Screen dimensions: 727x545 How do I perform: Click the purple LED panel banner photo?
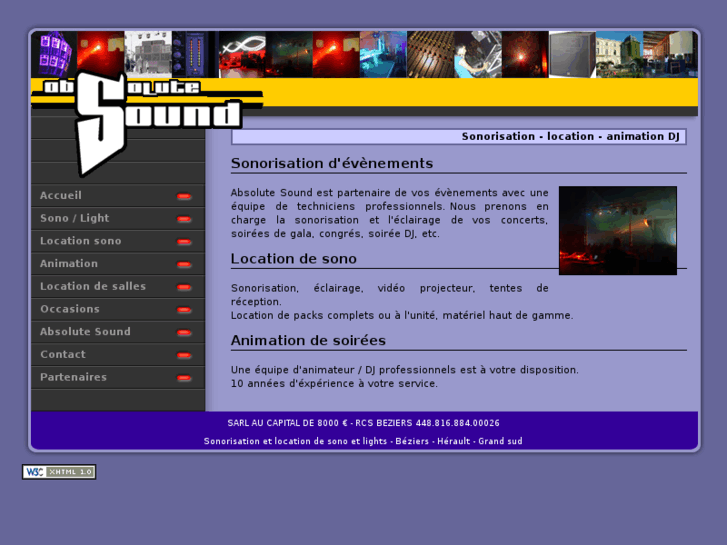(x=54, y=54)
